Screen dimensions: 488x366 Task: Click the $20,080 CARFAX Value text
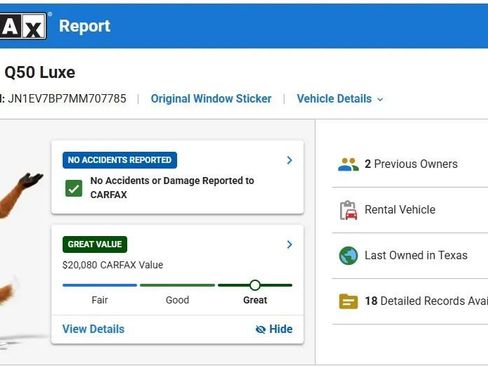point(113,265)
